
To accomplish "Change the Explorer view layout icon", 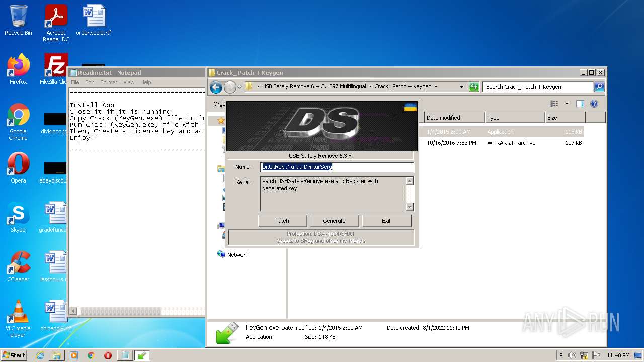I will click(554, 104).
